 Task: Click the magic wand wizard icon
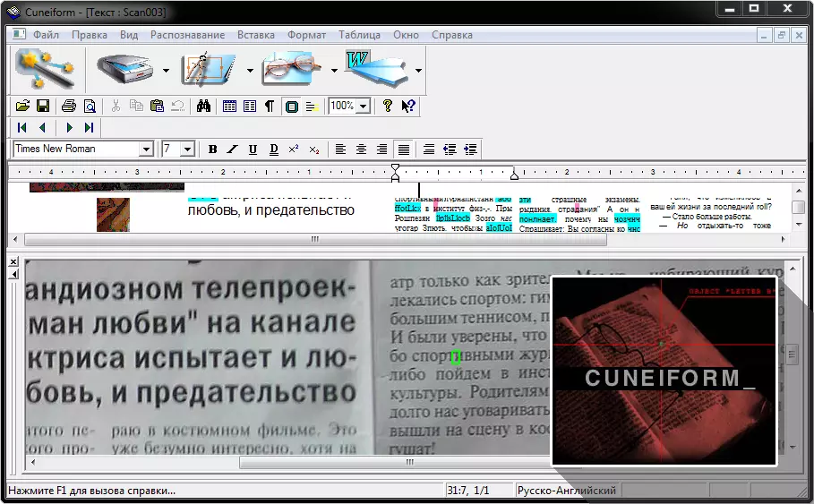point(44,68)
